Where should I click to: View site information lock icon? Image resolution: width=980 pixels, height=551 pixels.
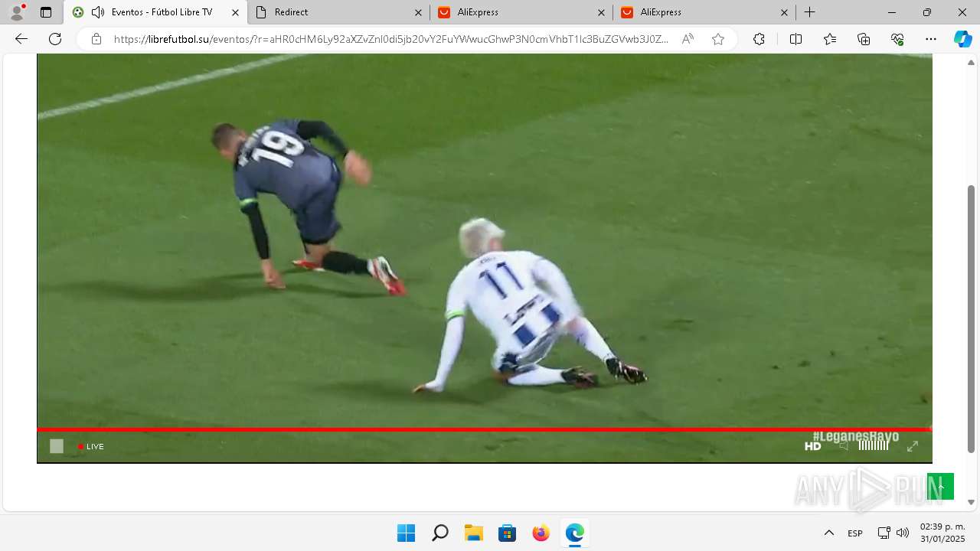click(96, 39)
